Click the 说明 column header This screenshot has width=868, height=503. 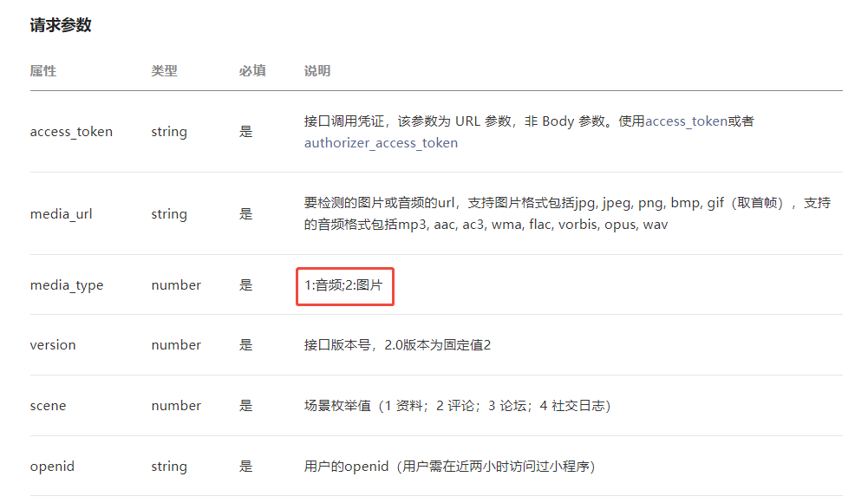[x=317, y=71]
